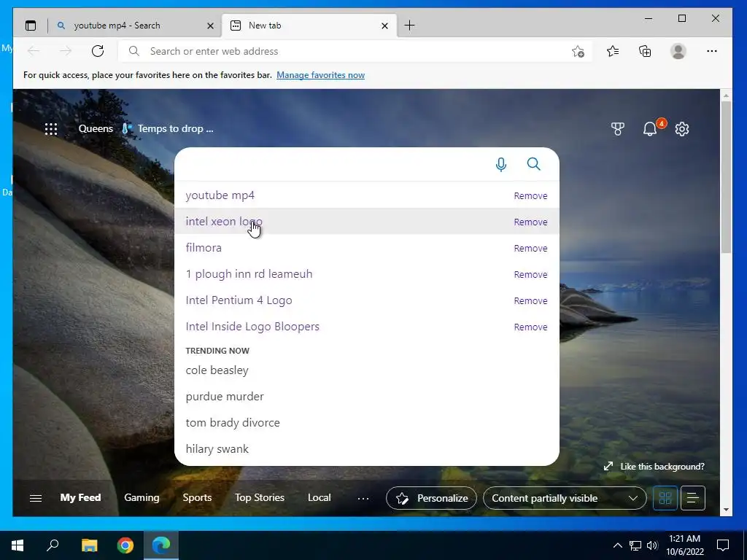Click the browser Refresh button
Screen dimensions: 747x560
(x=98, y=51)
